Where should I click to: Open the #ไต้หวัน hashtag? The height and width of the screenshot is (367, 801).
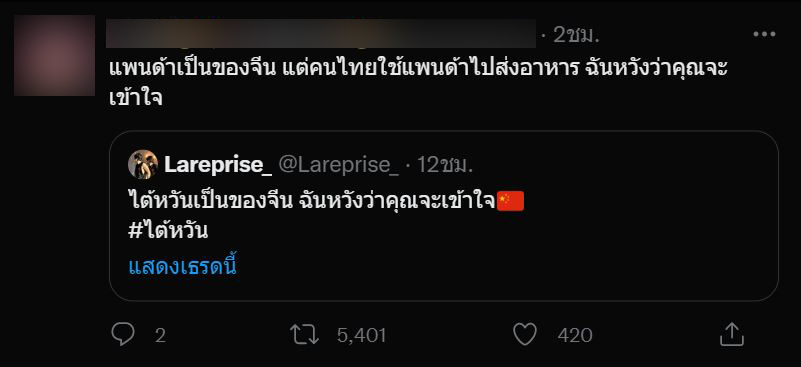pyautogui.click(x=168, y=231)
